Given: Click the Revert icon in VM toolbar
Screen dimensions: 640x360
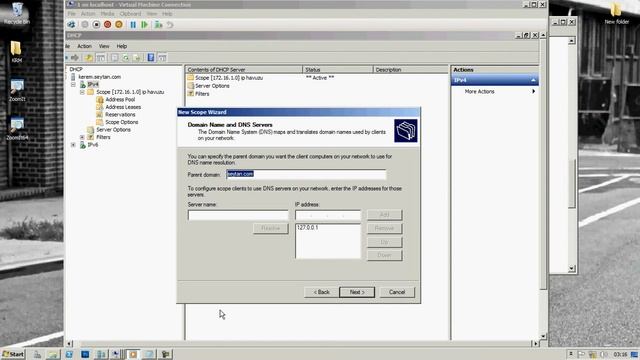Looking at the screenshot, I should [x=169, y=24].
